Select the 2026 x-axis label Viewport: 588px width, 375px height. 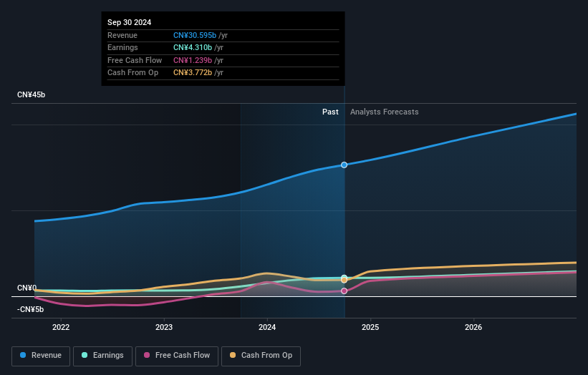tap(473, 328)
